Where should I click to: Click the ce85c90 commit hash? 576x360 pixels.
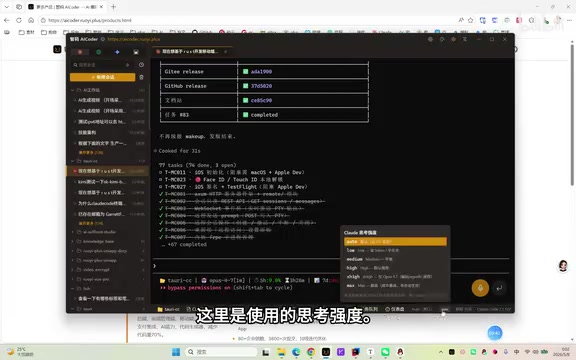click(261, 100)
